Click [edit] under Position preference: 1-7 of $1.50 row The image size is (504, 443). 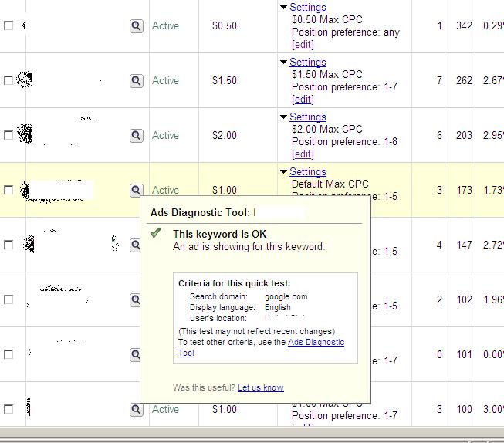303,99
